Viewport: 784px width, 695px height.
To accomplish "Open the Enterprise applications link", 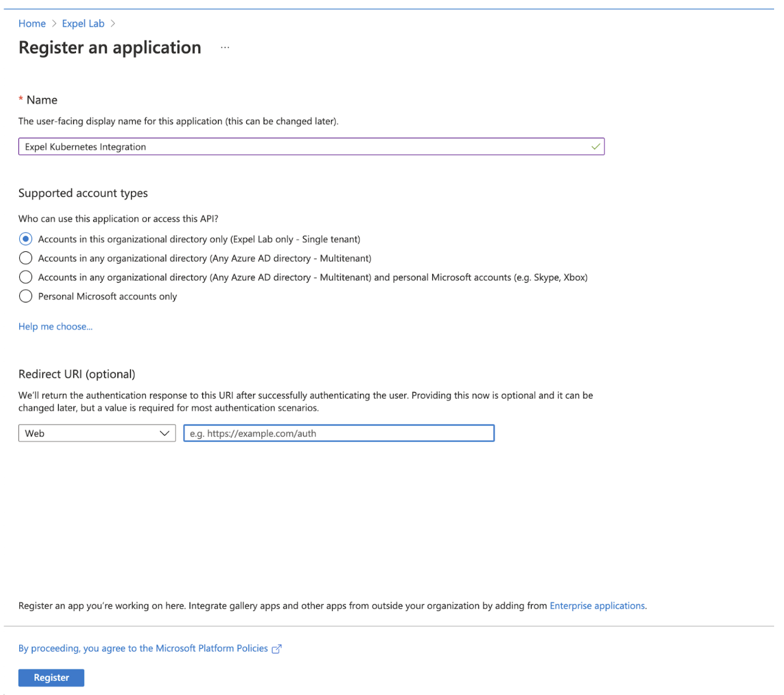I will click(x=598, y=606).
